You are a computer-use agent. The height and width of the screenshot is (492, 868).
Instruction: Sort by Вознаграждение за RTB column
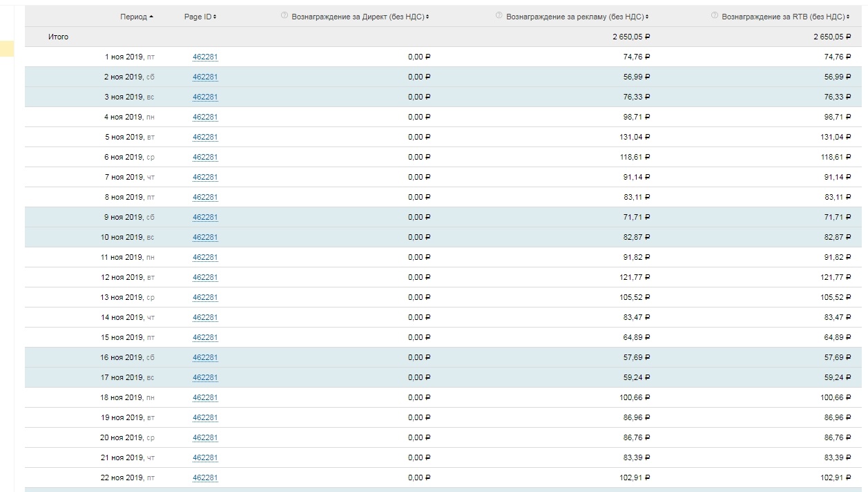click(x=786, y=17)
